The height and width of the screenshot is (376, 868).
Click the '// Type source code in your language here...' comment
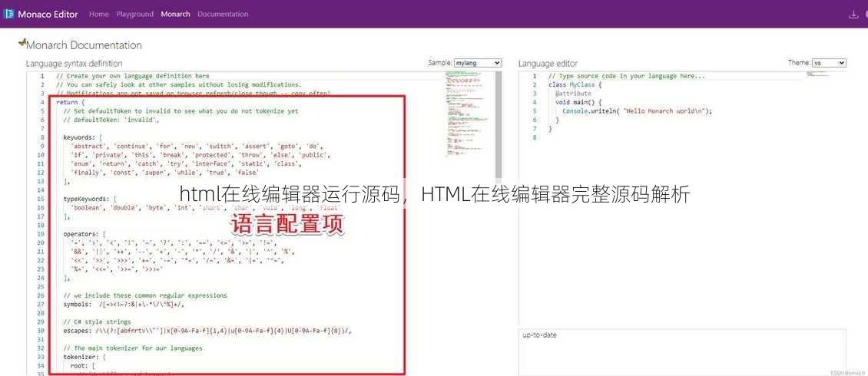627,76
